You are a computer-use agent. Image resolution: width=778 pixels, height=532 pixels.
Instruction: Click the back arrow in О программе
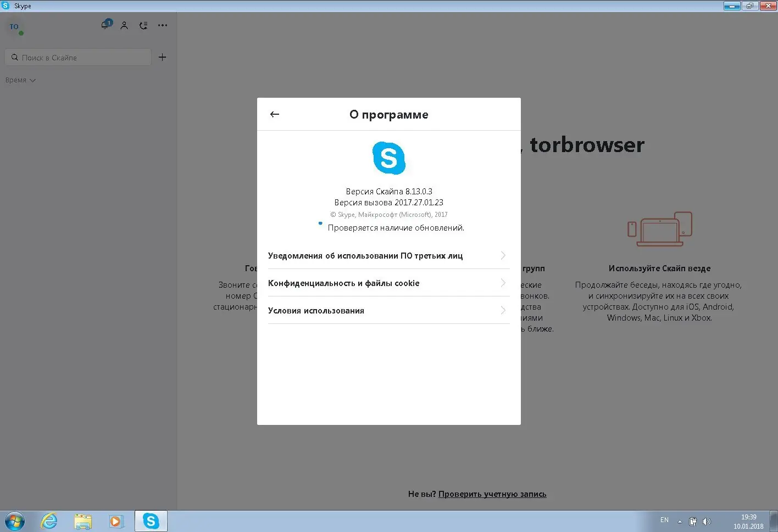point(274,114)
